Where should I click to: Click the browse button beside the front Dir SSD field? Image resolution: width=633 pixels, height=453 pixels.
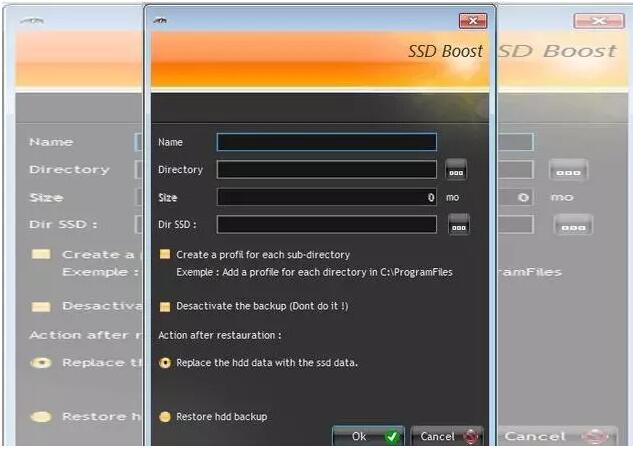click(x=459, y=225)
